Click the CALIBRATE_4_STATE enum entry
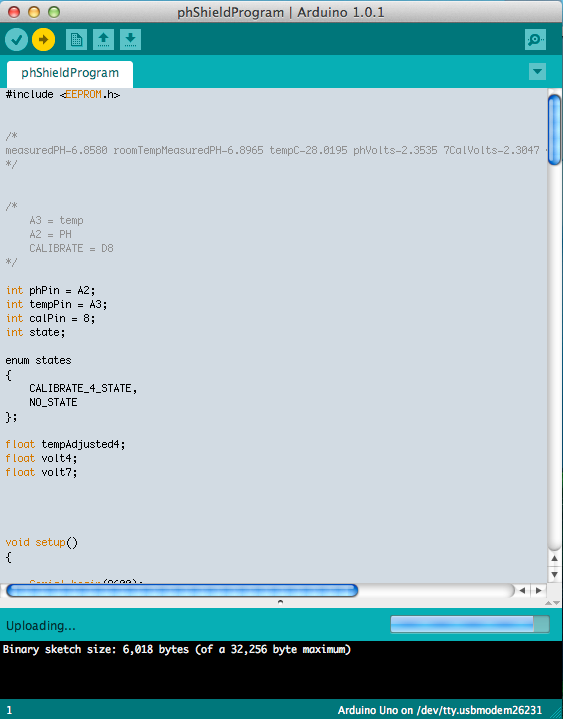Screen dimensions: 563x719 [x=83, y=388]
